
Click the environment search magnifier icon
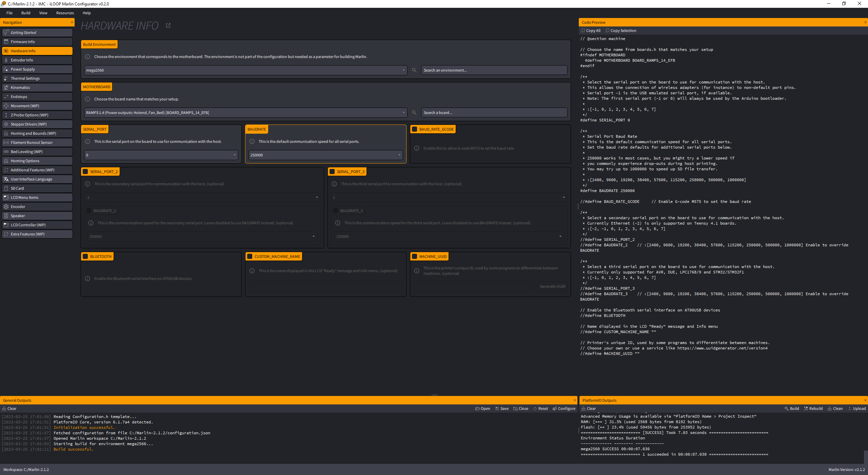point(414,70)
